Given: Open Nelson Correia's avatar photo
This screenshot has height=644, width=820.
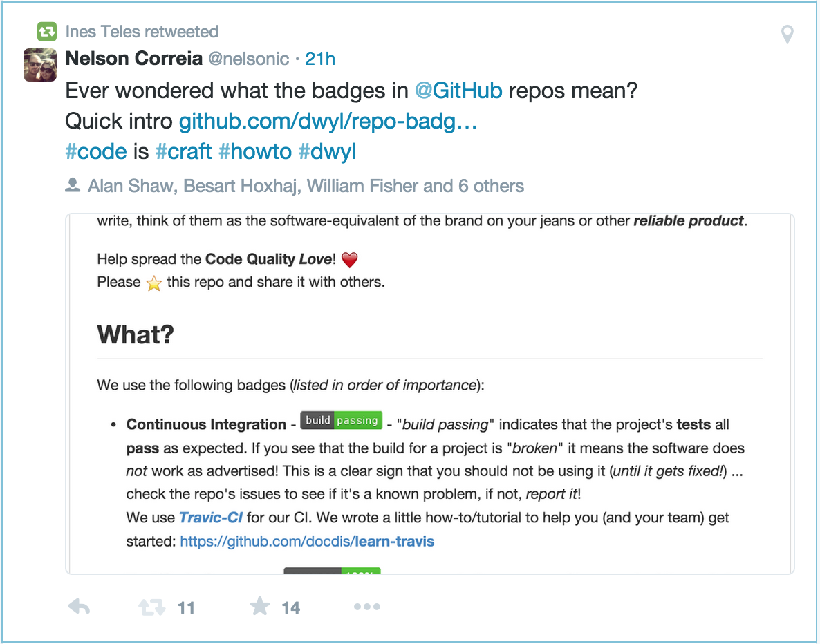Looking at the screenshot, I should click(40, 65).
